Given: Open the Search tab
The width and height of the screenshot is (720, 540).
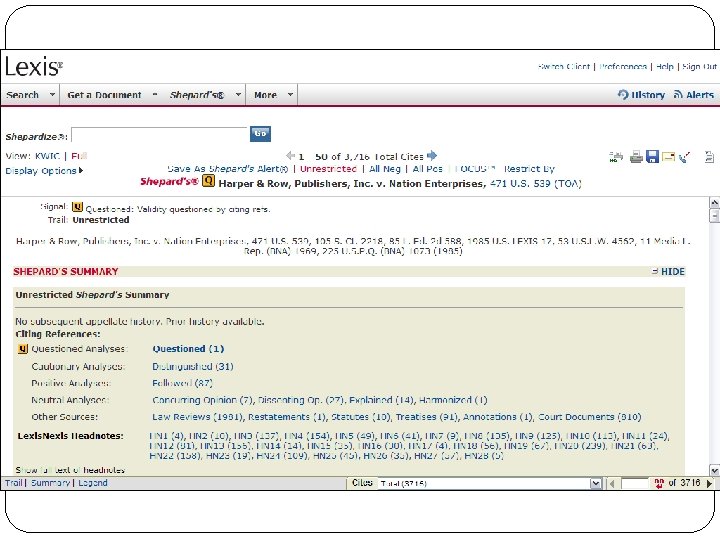Looking at the screenshot, I should 22,95.
